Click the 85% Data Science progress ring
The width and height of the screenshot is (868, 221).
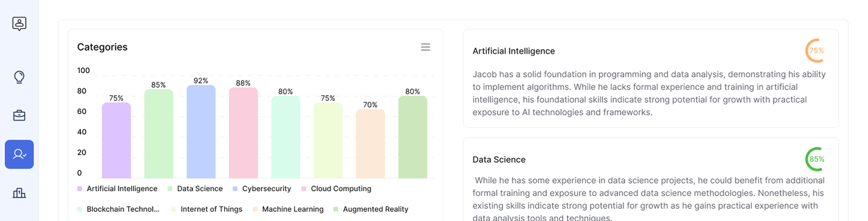pos(815,159)
